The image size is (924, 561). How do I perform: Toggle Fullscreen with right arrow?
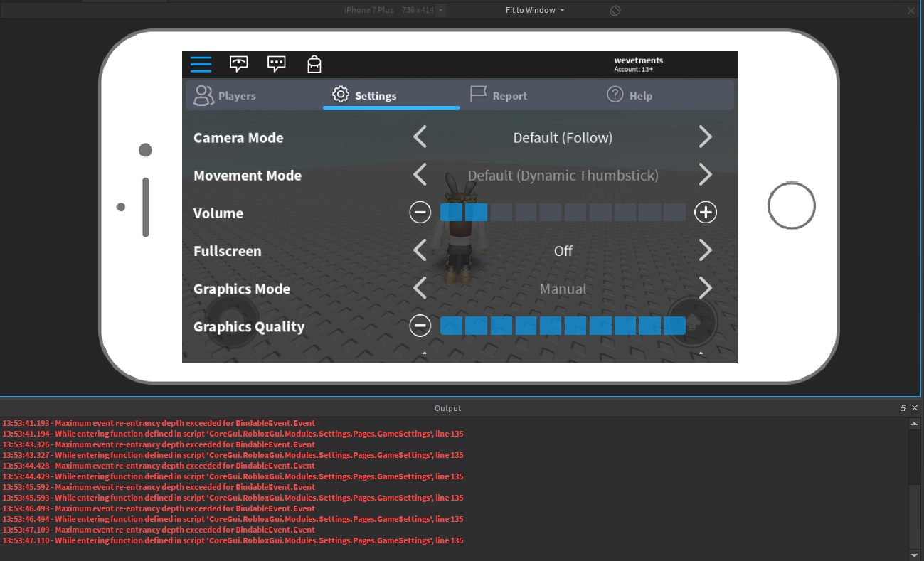pos(705,250)
